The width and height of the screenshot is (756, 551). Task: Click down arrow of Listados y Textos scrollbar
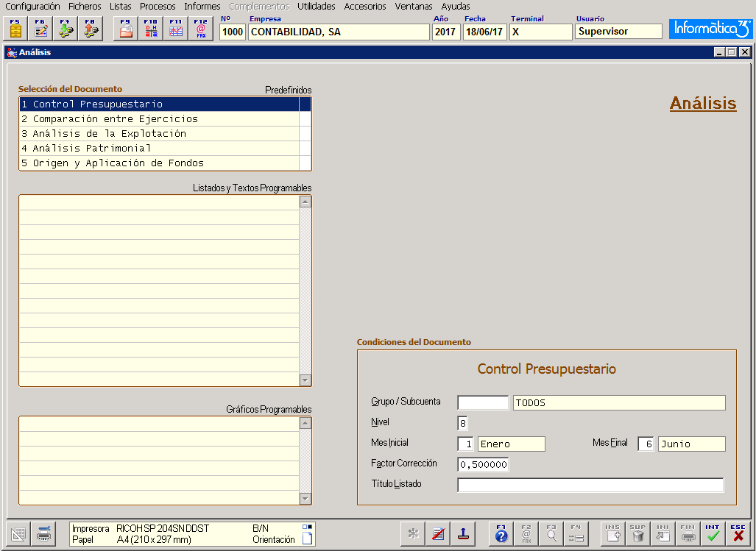(305, 380)
